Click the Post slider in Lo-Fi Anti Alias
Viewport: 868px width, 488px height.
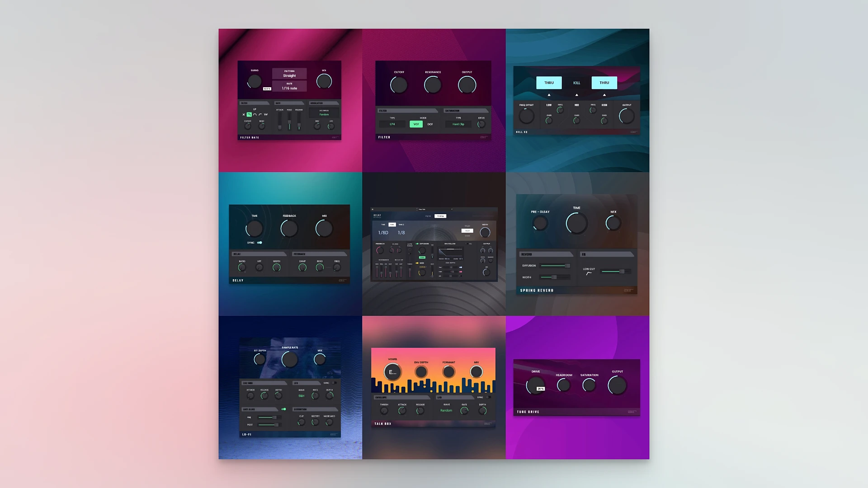tap(269, 425)
